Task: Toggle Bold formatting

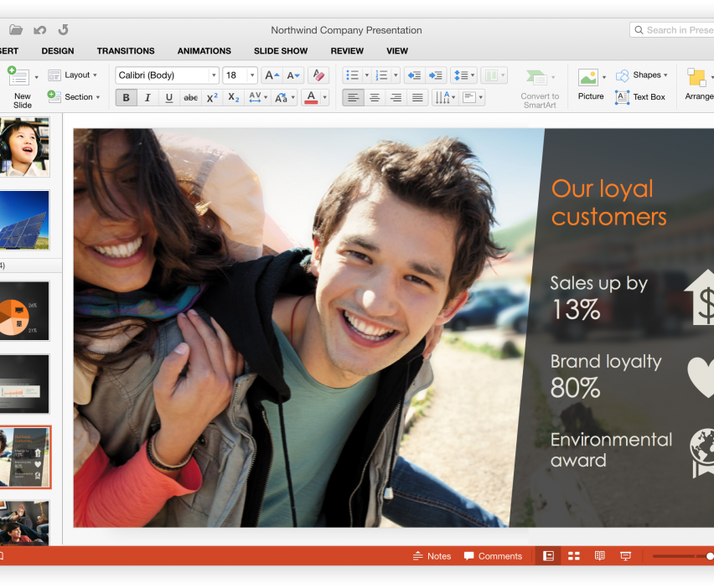Action: click(x=127, y=97)
